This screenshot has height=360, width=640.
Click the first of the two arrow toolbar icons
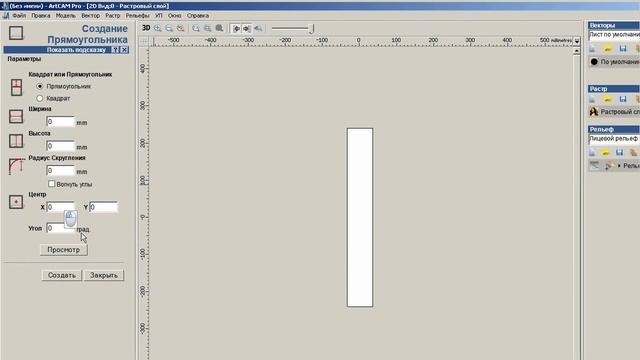(x=236, y=29)
